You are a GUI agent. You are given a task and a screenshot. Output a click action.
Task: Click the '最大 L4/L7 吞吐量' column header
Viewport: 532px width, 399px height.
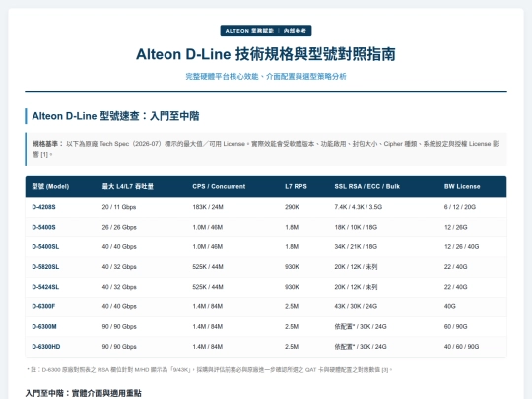tap(127, 186)
